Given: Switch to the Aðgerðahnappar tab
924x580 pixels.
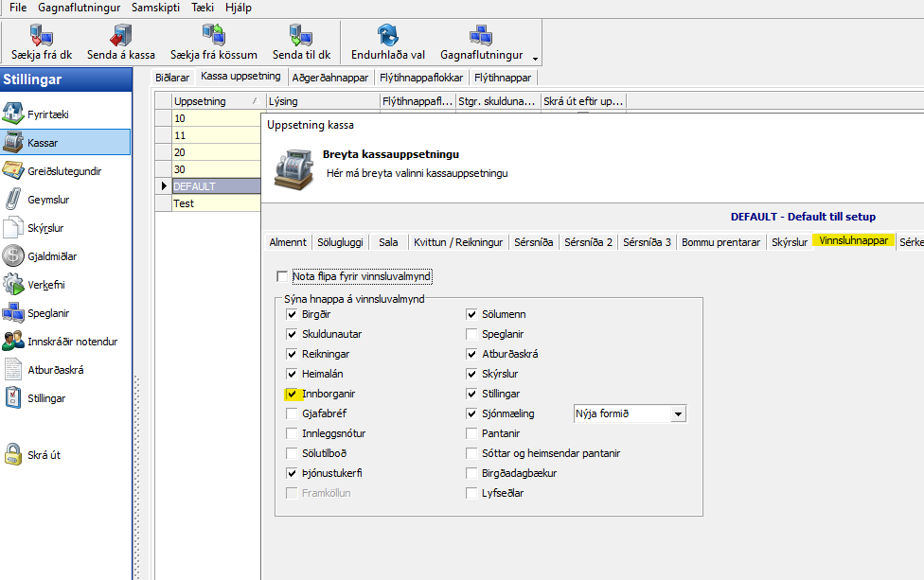Looking at the screenshot, I should pyautogui.click(x=331, y=78).
